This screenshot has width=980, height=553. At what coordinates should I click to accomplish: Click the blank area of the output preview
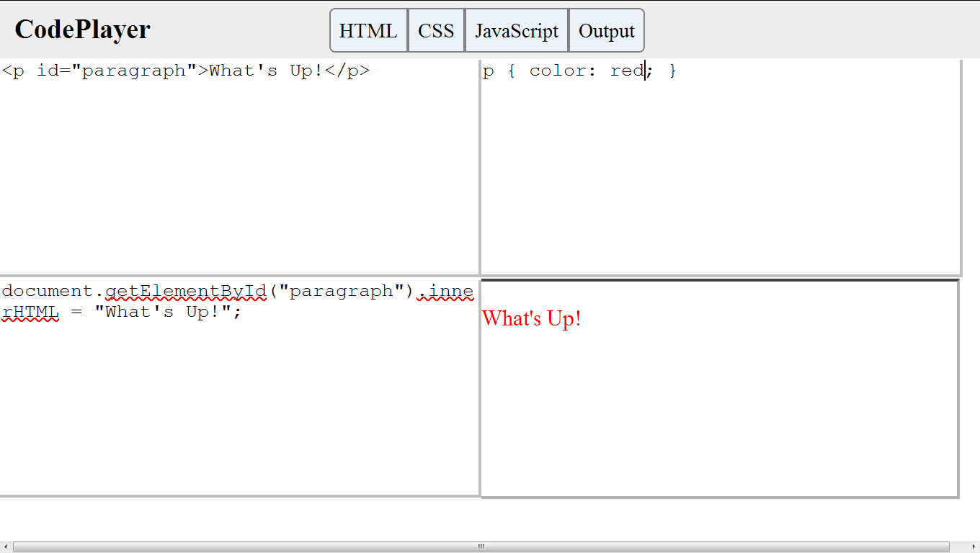[721, 418]
